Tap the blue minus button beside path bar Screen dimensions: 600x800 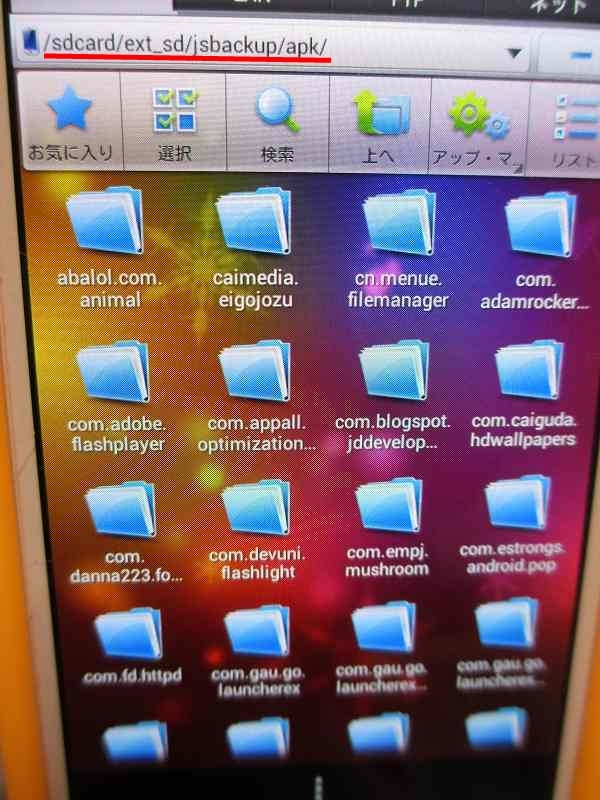point(580,55)
